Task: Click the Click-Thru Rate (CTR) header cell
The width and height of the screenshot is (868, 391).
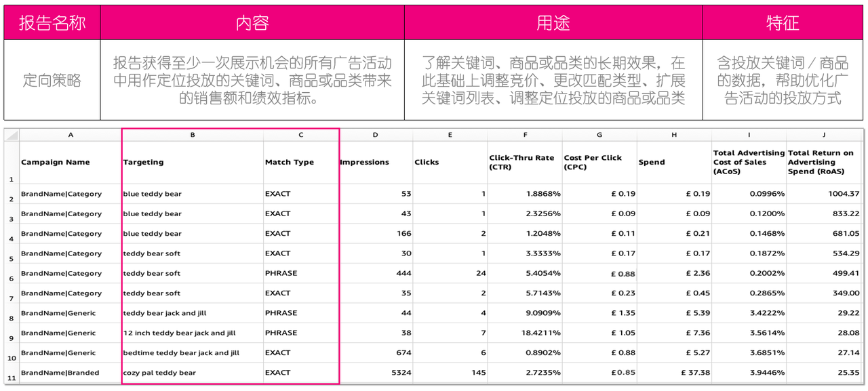Action: coord(525,163)
